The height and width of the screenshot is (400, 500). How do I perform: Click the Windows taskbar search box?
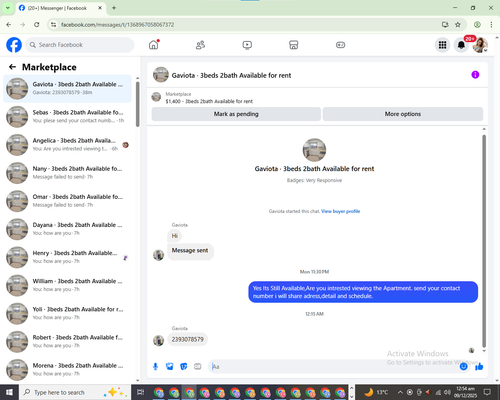click(75, 392)
